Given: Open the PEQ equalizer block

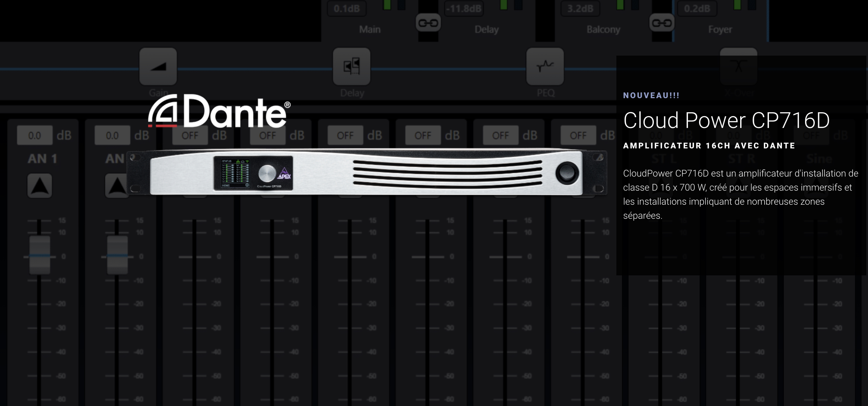Looking at the screenshot, I should pyautogui.click(x=545, y=66).
